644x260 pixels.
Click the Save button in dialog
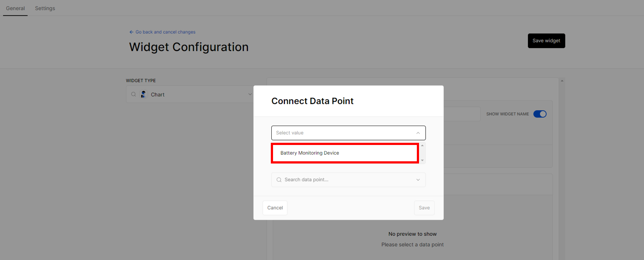click(x=424, y=208)
